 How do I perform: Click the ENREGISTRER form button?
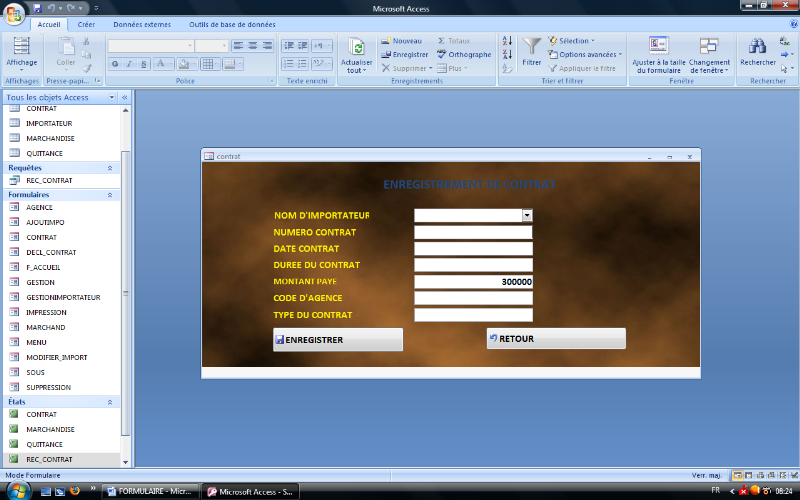[x=338, y=340]
